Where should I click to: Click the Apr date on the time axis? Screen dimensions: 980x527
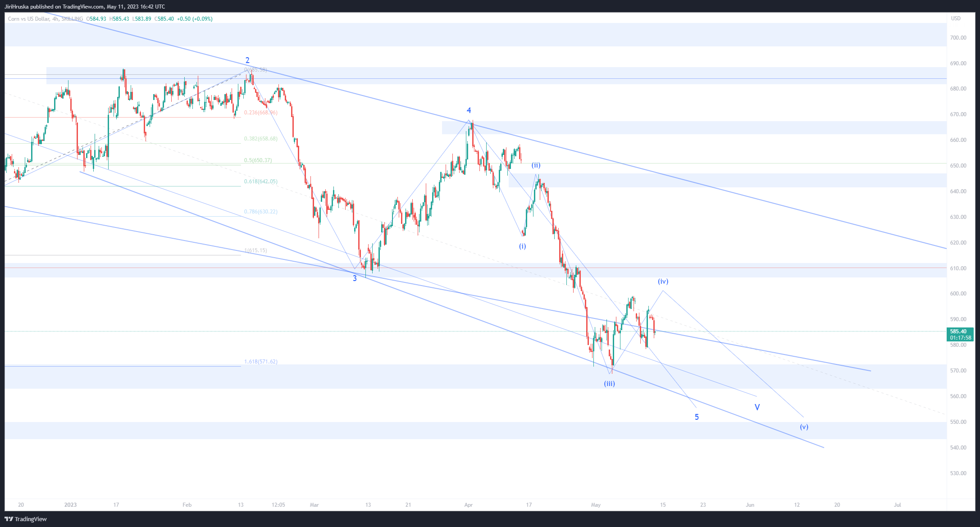(x=469, y=505)
